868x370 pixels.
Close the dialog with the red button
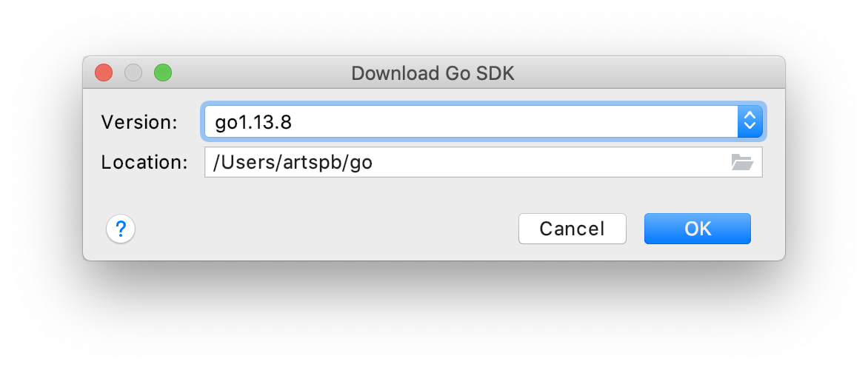(104, 73)
